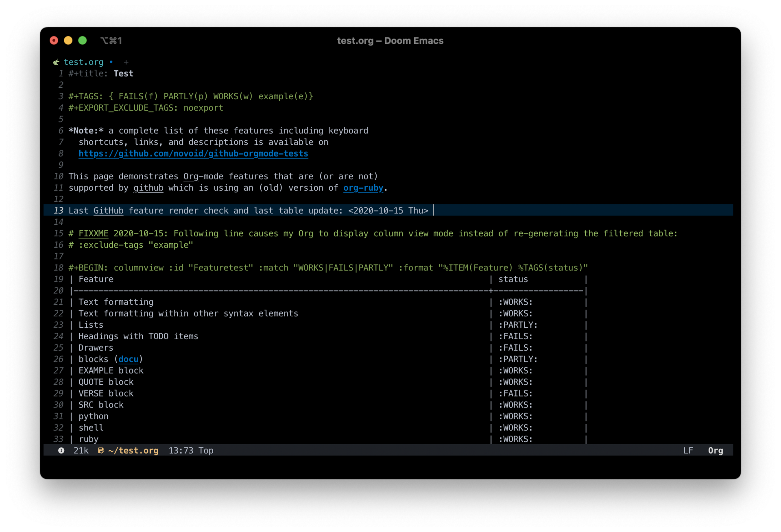Click the Git branch icon in the status bar
Viewport: 781px width, 532px height.
click(x=101, y=450)
